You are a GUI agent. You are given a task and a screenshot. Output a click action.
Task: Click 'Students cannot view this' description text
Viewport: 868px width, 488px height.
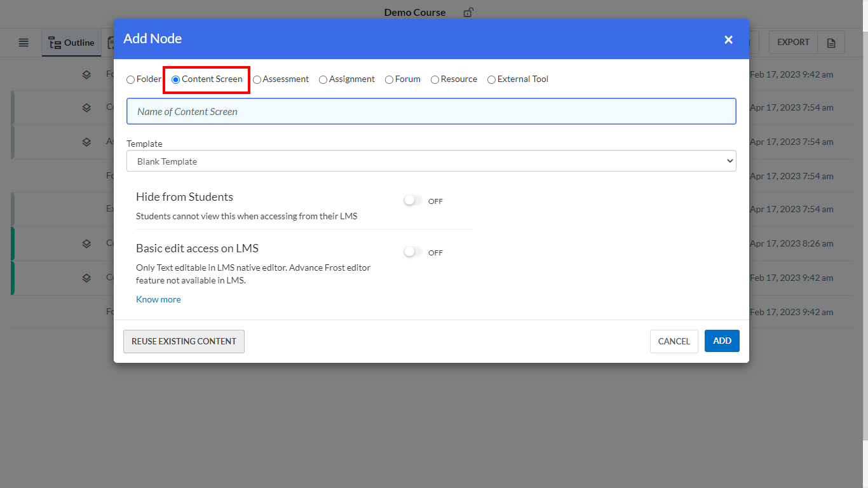click(247, 216)
